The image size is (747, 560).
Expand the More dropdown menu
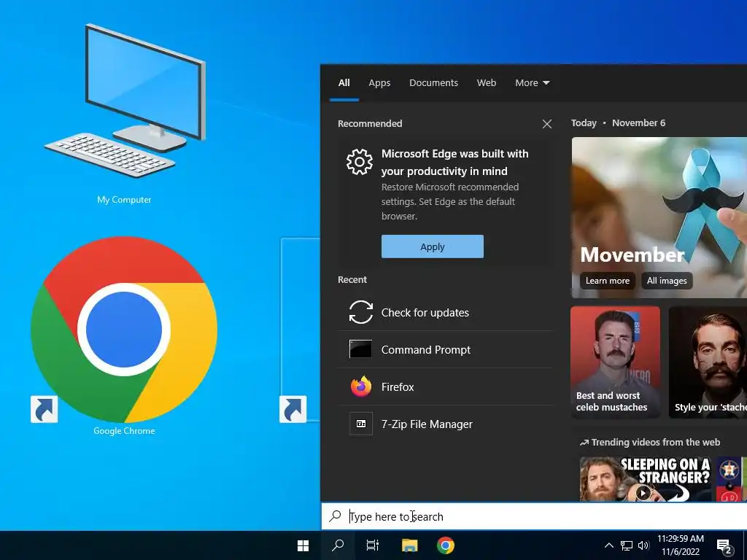click(532, 83)
